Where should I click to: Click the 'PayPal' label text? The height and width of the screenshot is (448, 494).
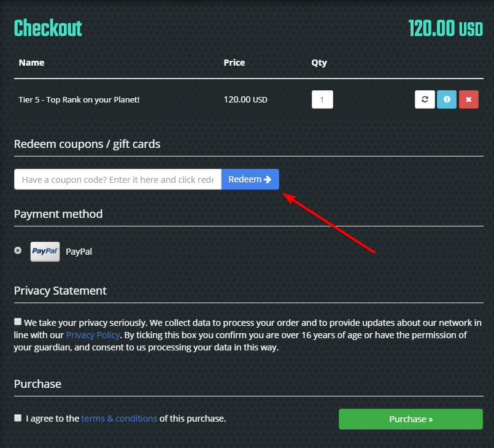pos(79,252)
